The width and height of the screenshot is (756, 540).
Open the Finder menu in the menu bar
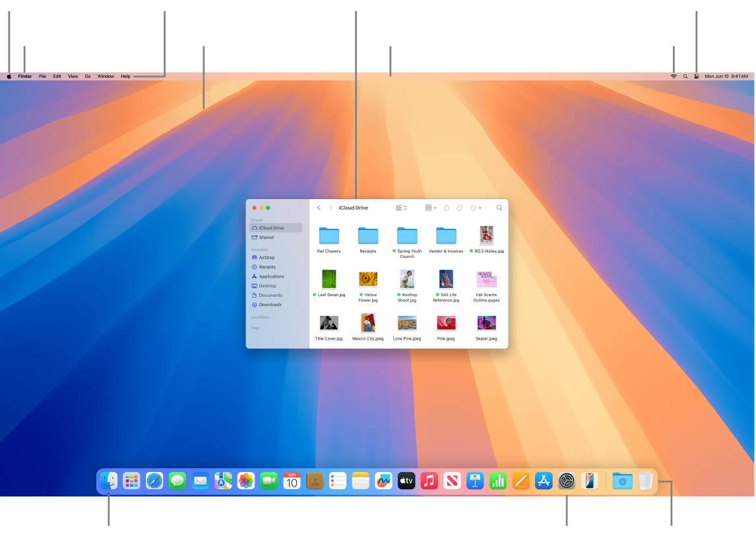click(25, 76)
